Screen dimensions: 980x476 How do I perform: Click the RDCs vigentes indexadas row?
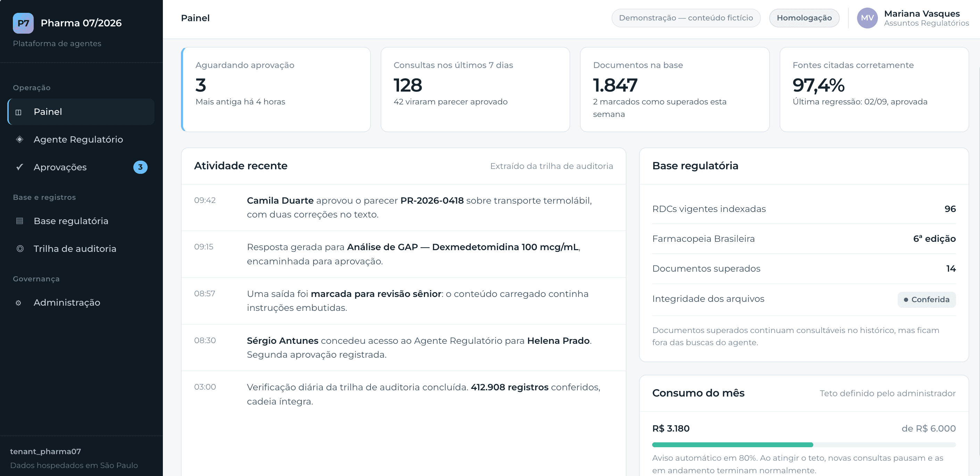click(x=804, y=209)
